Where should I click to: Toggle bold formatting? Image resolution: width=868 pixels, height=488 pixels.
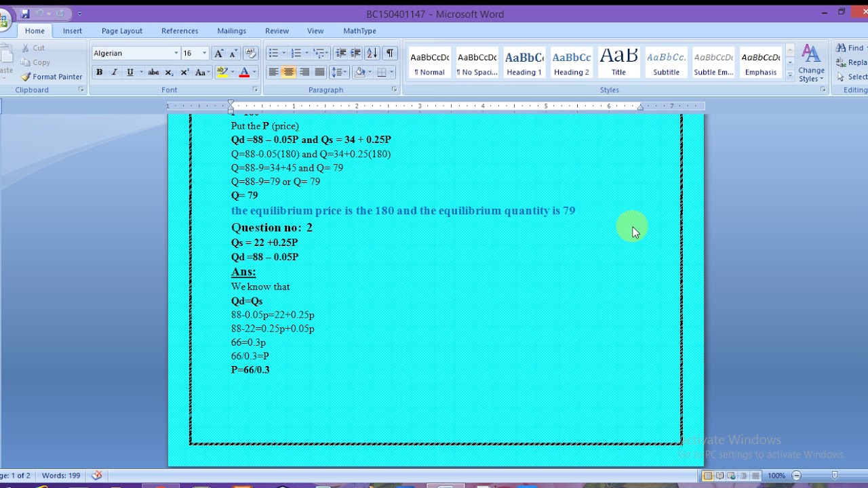pos(99,73)
